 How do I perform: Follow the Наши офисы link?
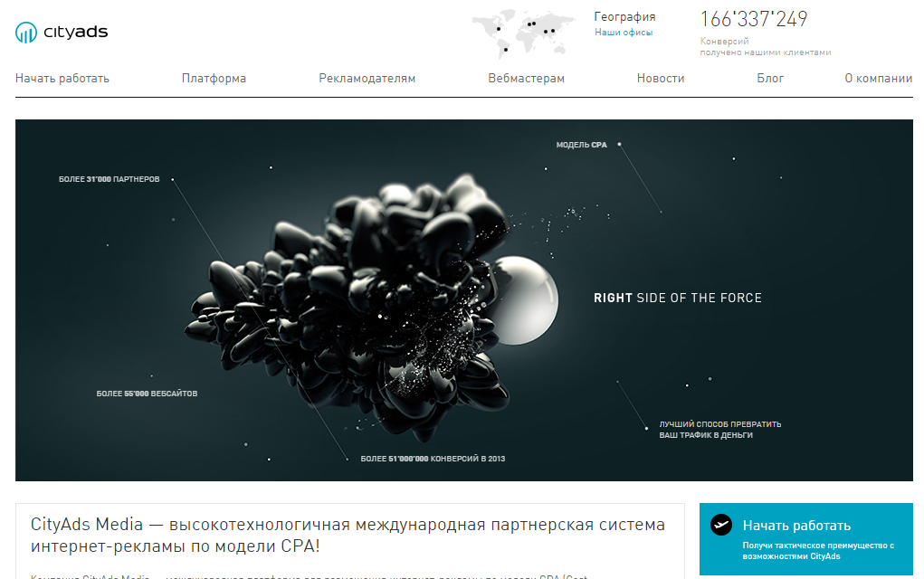pyautogui.click(x=624, y=33)
